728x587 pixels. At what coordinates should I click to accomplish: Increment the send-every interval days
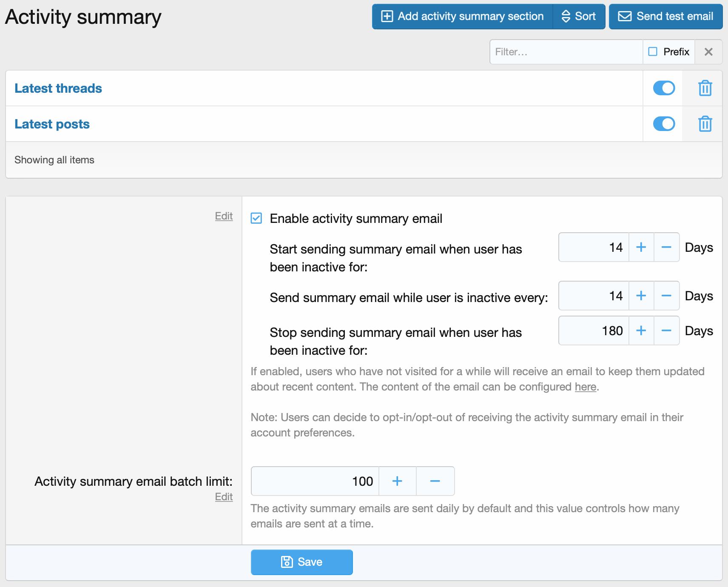pos(641,296)
